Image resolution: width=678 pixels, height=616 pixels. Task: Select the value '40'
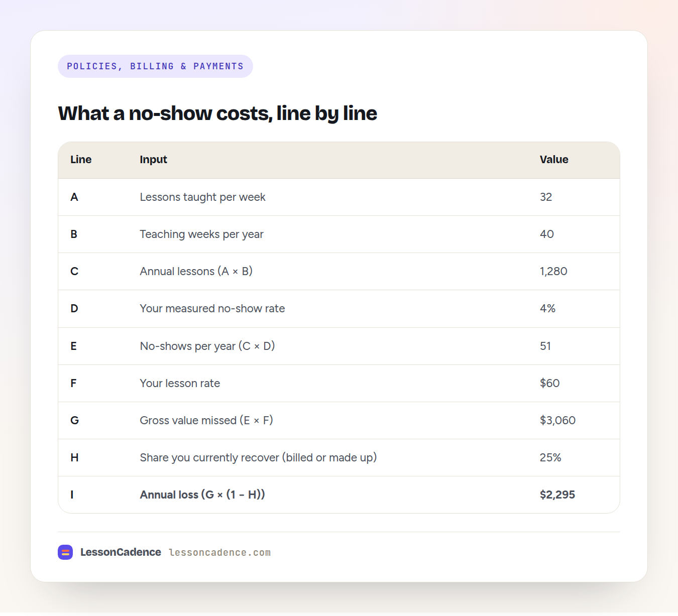pyautogui.click(x=547, y=234)
